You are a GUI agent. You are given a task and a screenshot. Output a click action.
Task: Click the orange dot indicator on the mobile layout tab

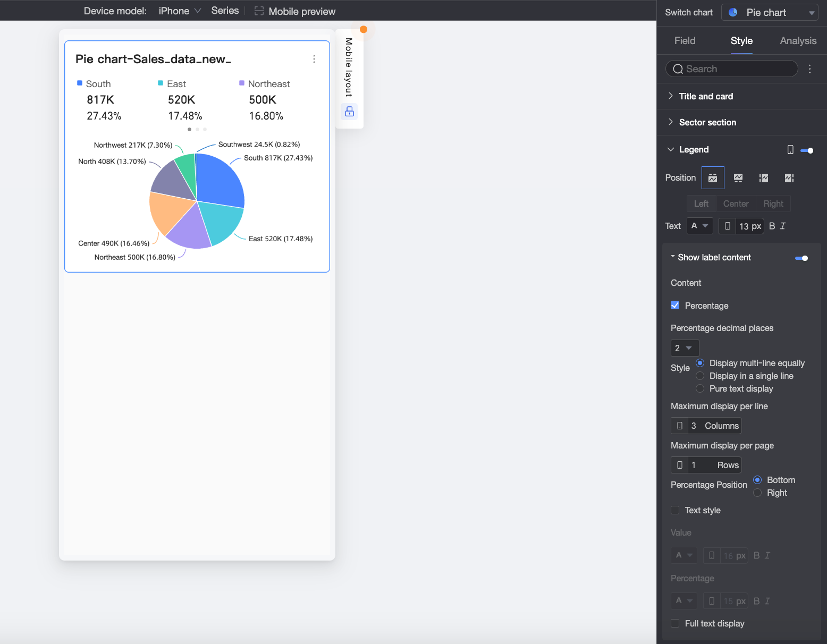pos(364,29)
